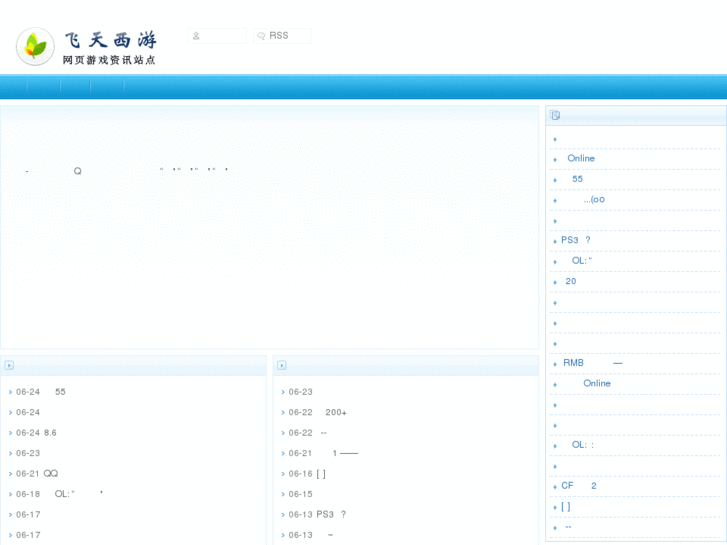
Task: Click play icon above the 06-24 55 list
Action: (x=9, y=365)
